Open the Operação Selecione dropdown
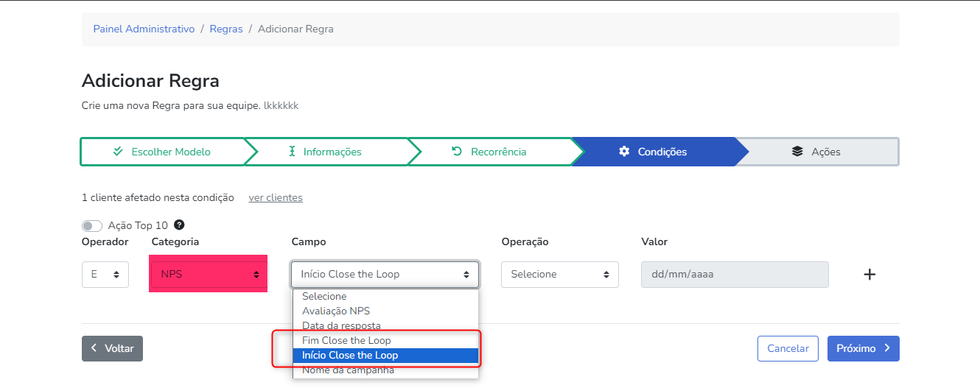The width and height of the screenshot is (980, 388). point(560,275)
